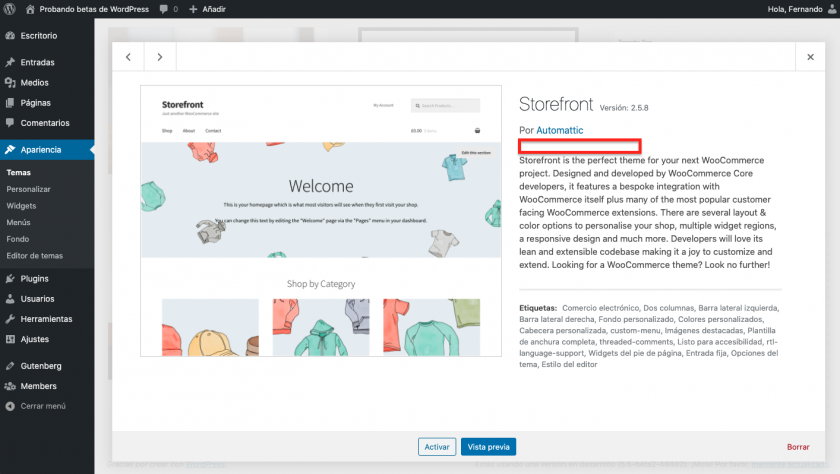The width and height of the screenshot is (840, 474).
Task: Click the WordPress logo in admin bar
Action: point(10,9)
